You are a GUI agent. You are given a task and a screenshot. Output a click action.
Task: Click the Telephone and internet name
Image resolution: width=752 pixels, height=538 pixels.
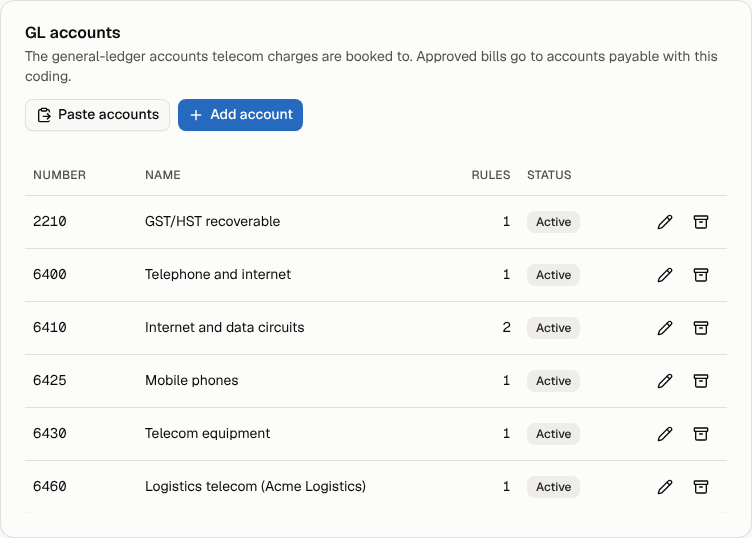click(x=218, y=274)
